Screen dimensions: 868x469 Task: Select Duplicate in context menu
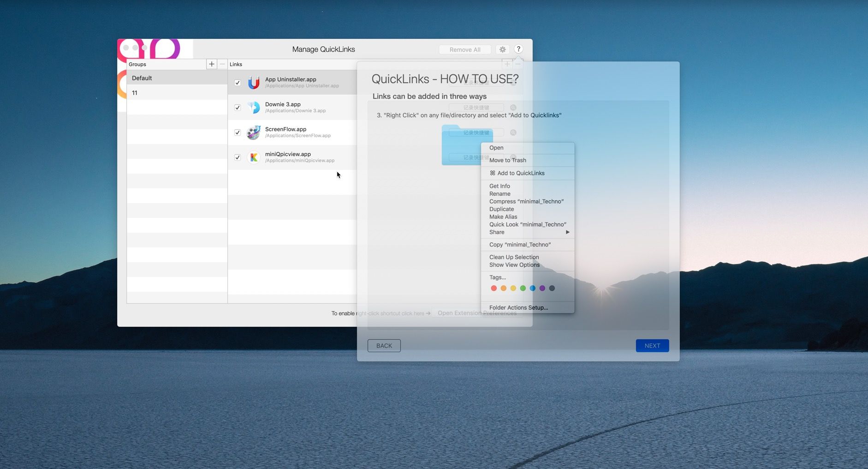tap(528, 209)
